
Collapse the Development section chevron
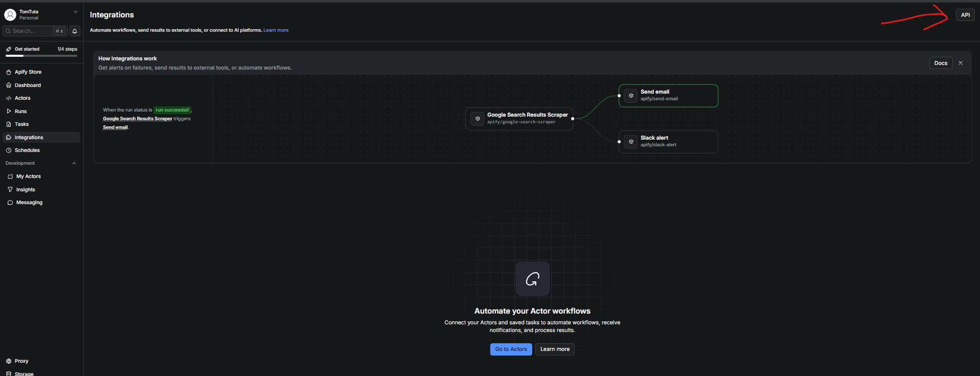(74, 163)
